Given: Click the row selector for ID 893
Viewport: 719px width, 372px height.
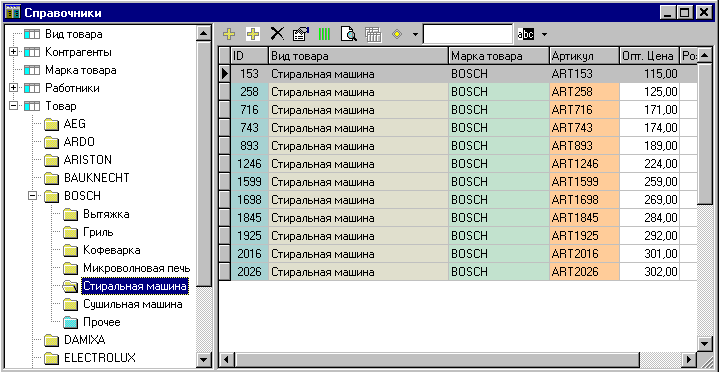Looking at the screenshot, I should coord(225,146).
